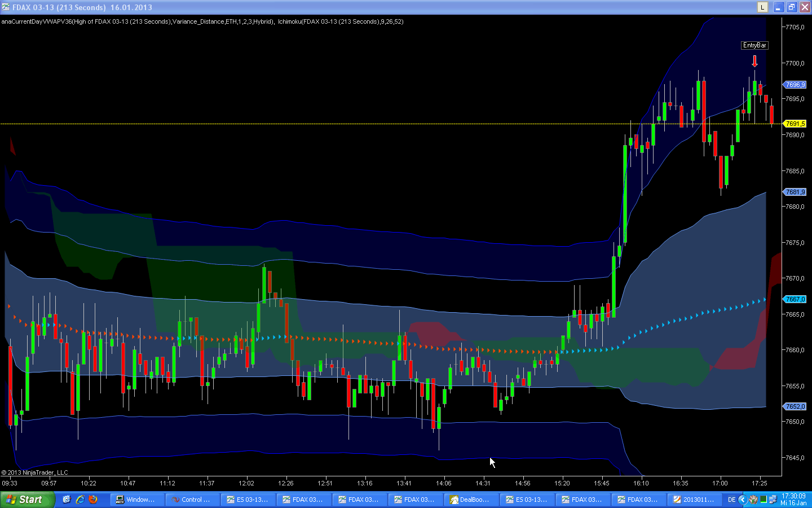Viewport: 812px width, 508px height.
Task: Click the 12:26 time axis label
Action: pos(286,483)
